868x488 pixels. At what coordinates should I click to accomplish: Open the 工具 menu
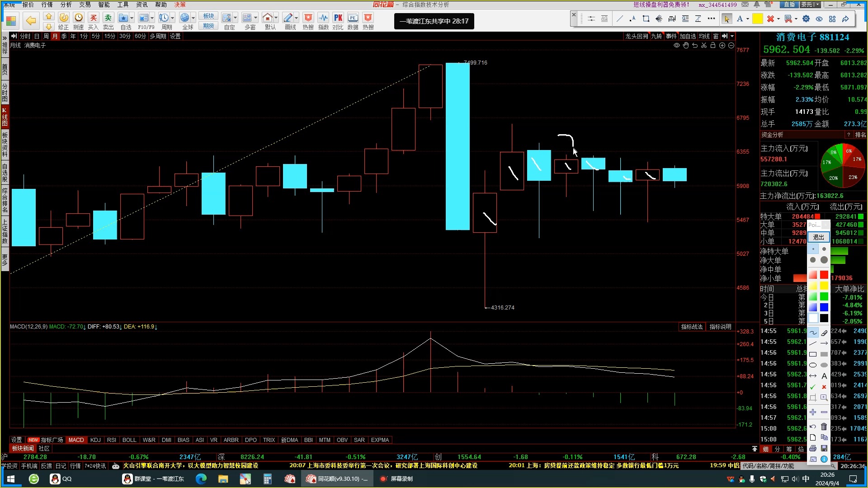123,5
